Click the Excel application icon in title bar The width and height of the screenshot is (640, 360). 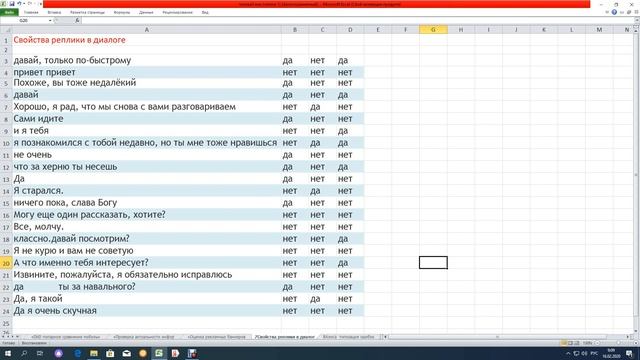click(3, 4)
